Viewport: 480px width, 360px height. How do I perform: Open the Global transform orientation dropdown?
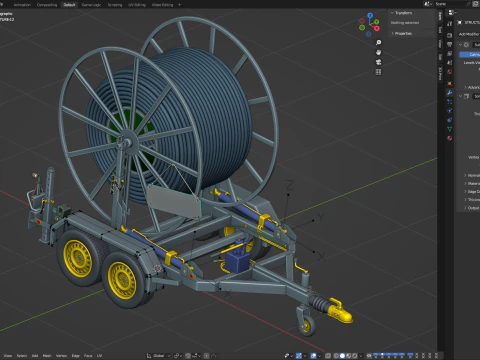159,356
